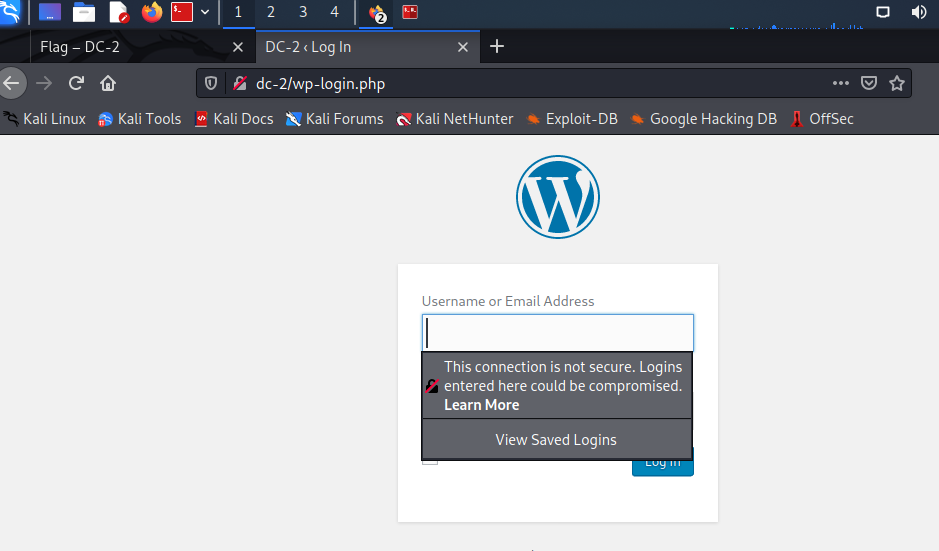Click View Saved Logins
939x551 pixels.
(x=556, y=440)
